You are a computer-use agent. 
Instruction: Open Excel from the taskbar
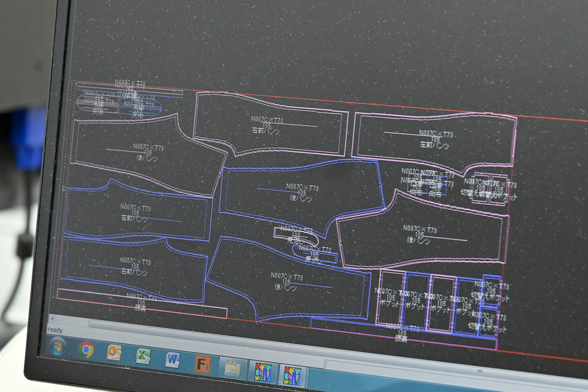coord(143,356)
